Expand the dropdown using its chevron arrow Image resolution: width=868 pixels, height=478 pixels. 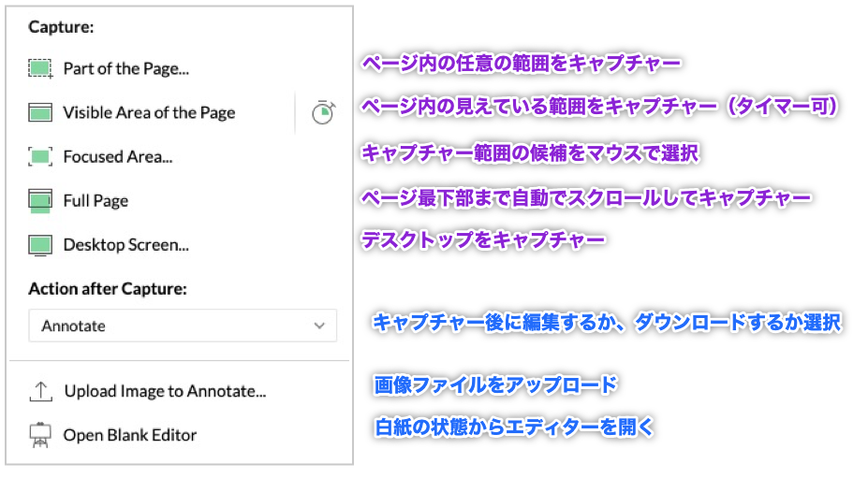(320, 326)
